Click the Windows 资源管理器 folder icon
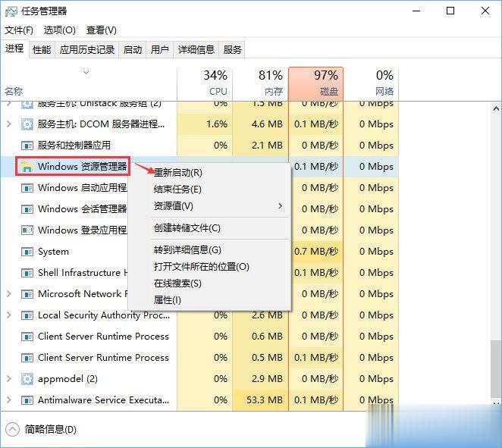 27,167
